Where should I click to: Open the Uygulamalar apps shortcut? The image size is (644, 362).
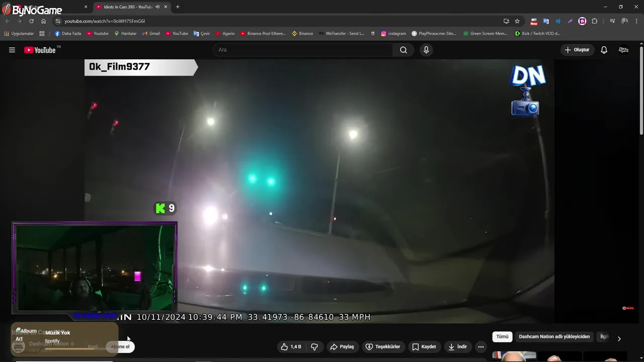pyautogui.click(x=19, y=34)
